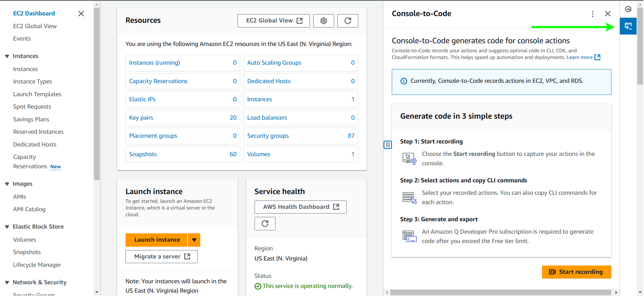Screen dimensions: 644x296
Task: Open Snapshots resource tile link
Action: pos(143,154)
